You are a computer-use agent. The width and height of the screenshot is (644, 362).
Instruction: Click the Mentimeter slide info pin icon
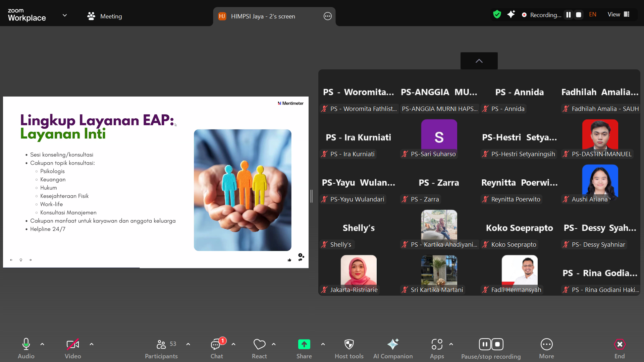click(21, 260)
